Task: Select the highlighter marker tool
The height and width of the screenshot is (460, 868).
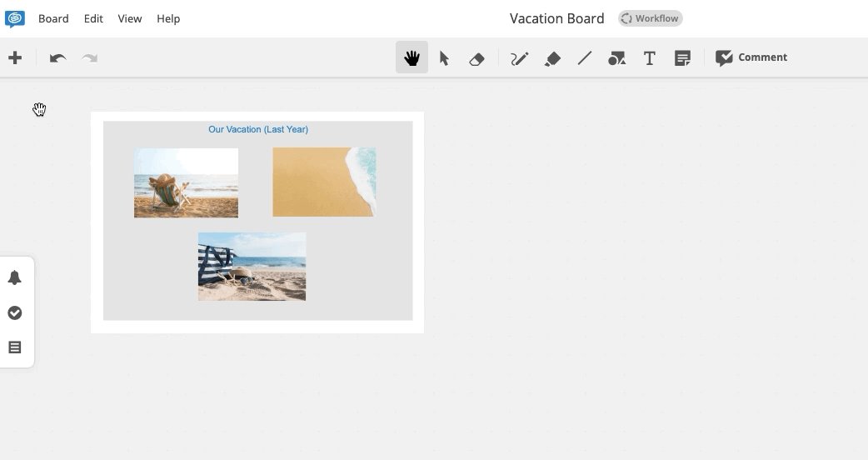Action: [x=552, y=58]
